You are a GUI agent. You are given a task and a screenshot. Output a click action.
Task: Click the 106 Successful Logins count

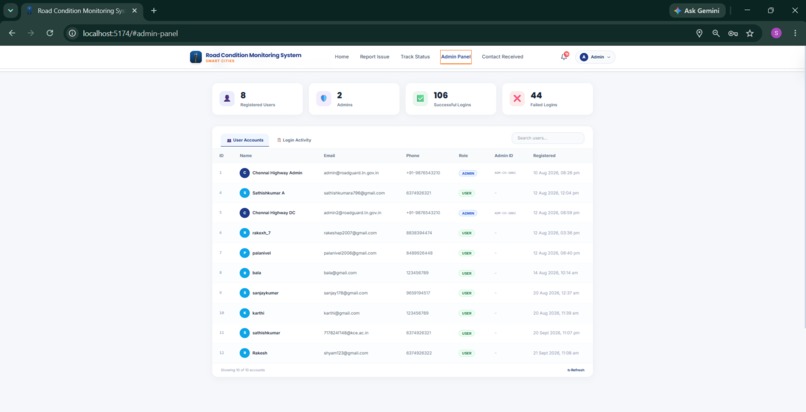[x=441, y=96]
